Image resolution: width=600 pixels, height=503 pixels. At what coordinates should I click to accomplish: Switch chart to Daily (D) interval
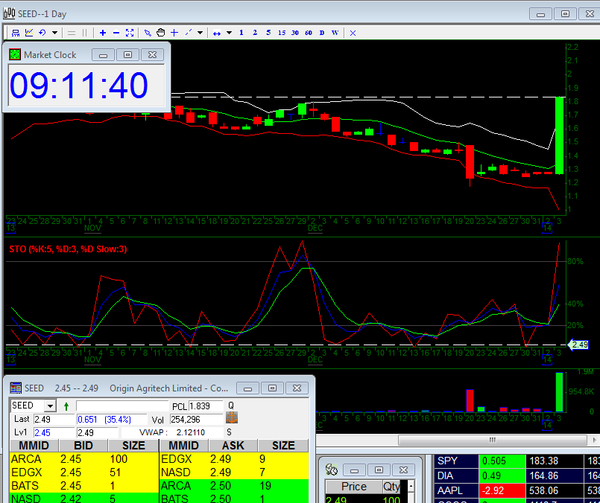[x=321, y=33]
